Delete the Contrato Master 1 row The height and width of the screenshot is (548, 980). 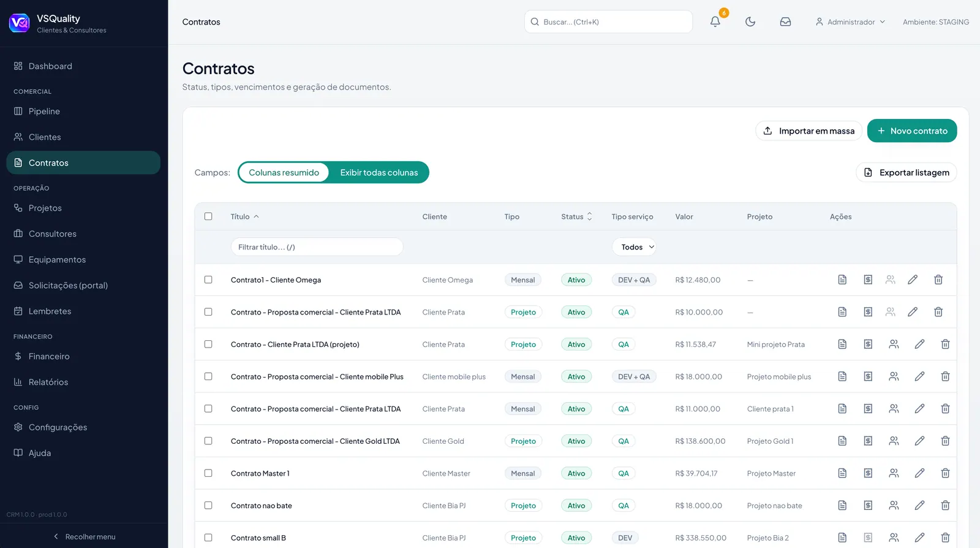[945, 473]
